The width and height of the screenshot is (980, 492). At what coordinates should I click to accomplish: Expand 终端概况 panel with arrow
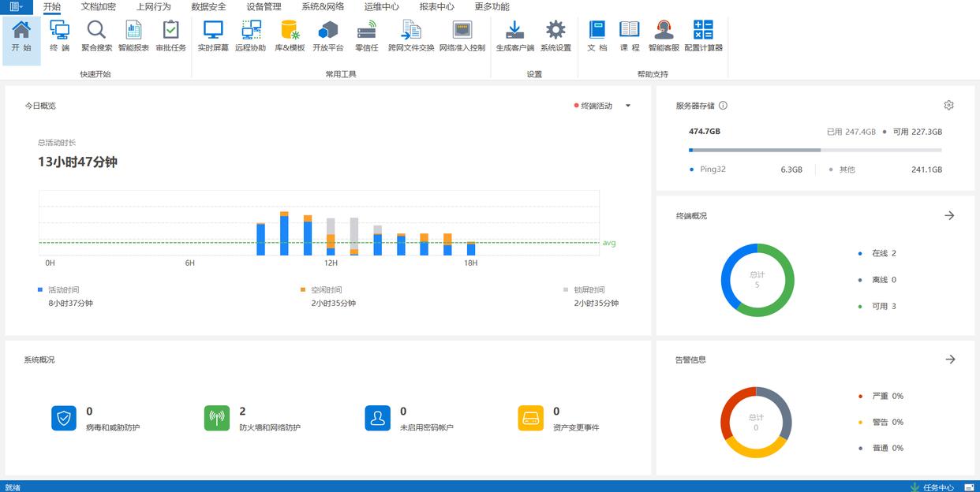tap(949, 215)
